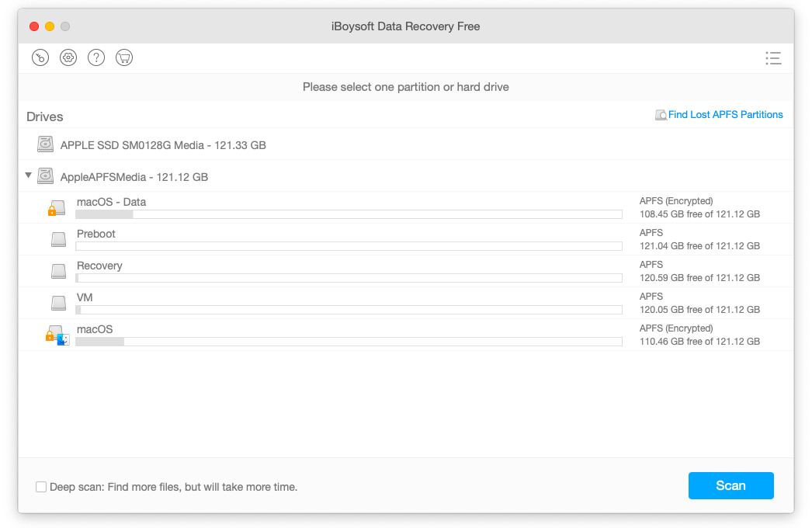This screenshot has width=812, height=528.
Task: Click the locked macOS - Data drive icon
Action: (x=57, y=208)
